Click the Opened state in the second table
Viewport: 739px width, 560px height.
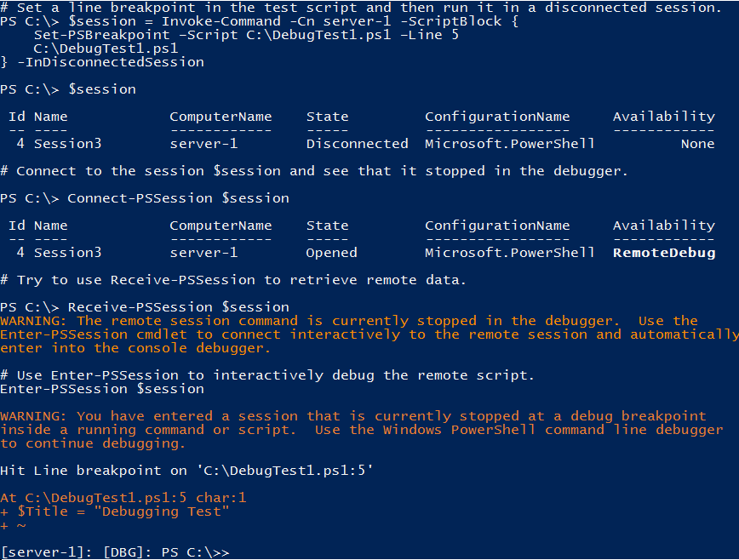tap(331, 253)
